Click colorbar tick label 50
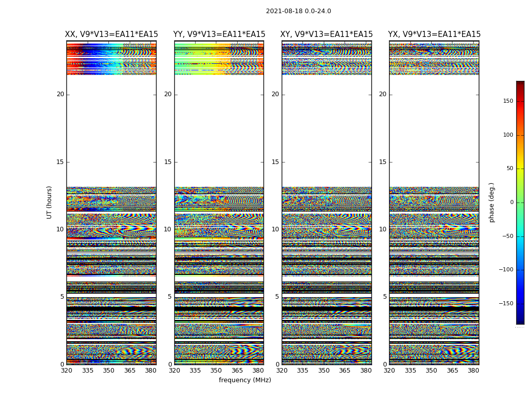The width and height of the screenshot is (532, 405). click(510, 169)
